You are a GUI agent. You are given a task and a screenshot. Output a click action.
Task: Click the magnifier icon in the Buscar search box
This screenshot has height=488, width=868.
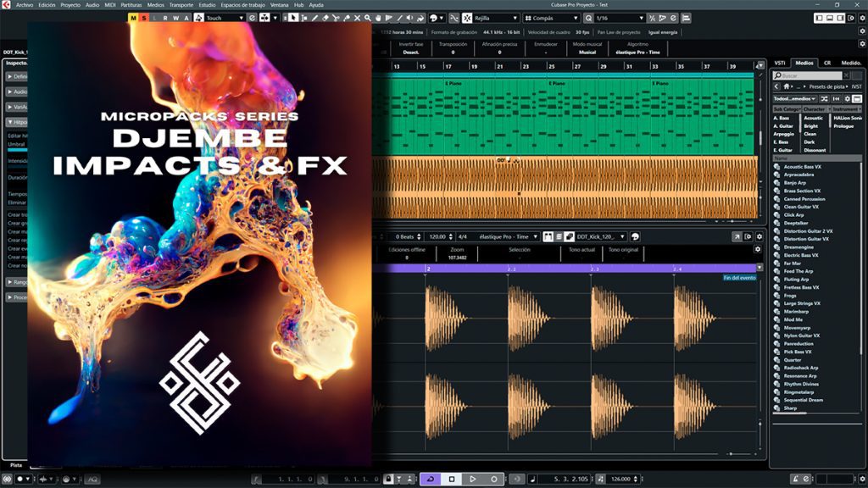(778, 75)
